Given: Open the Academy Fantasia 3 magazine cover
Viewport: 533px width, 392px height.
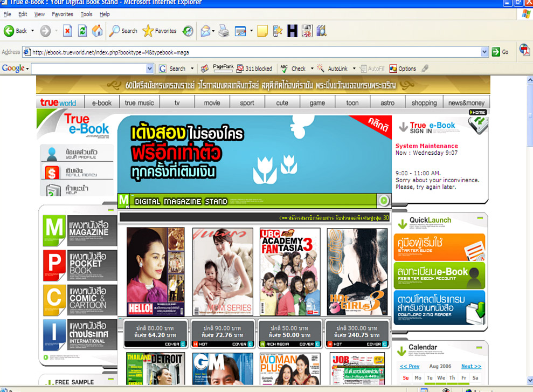Looking at the screenshot, I should point(290,272).
